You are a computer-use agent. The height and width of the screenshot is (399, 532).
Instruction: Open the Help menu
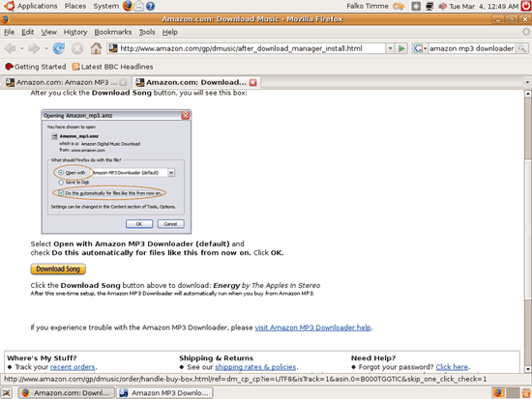pyautogui.click(x=169, y=32)
